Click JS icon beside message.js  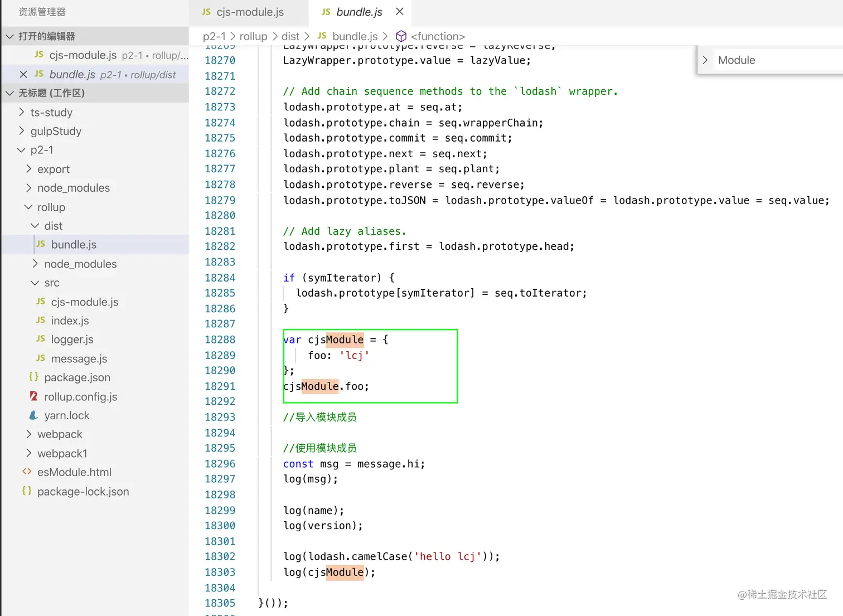coord(41,358)
